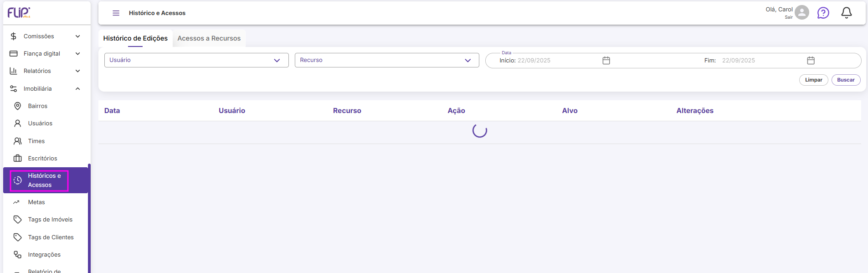868x273 pixels.
Task: Click the Limpar button
Action: [814, 80]
